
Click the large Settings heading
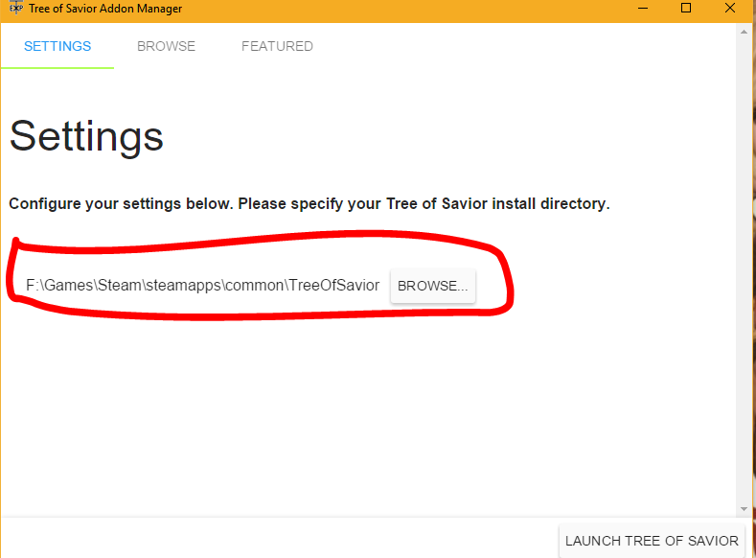[86, 136]
